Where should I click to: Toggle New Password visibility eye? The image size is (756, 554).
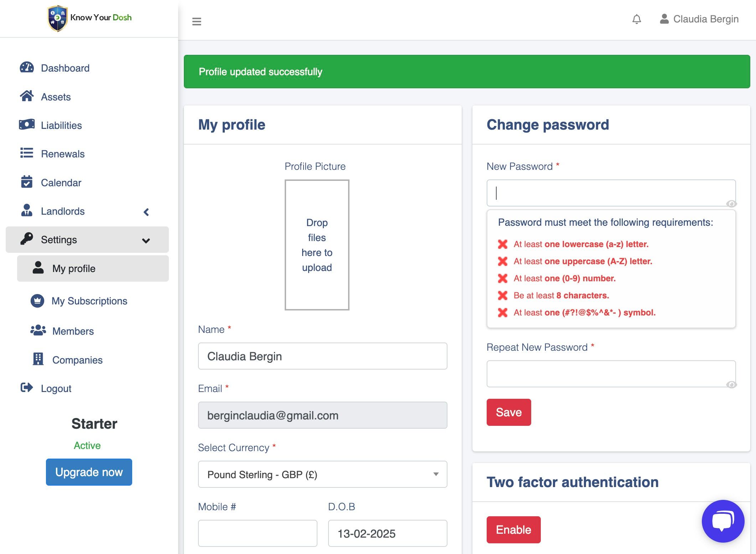click(731, 204)
